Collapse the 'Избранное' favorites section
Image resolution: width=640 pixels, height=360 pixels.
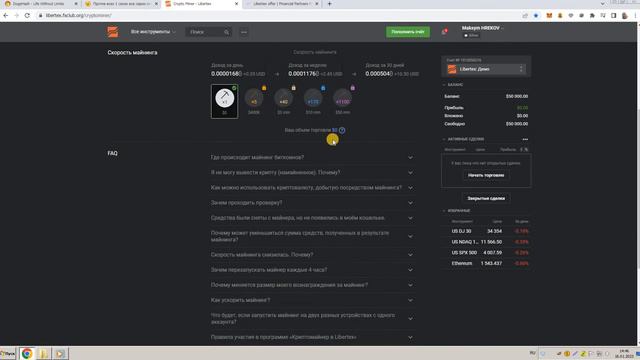pyautogui.click(x=457, y=211)
